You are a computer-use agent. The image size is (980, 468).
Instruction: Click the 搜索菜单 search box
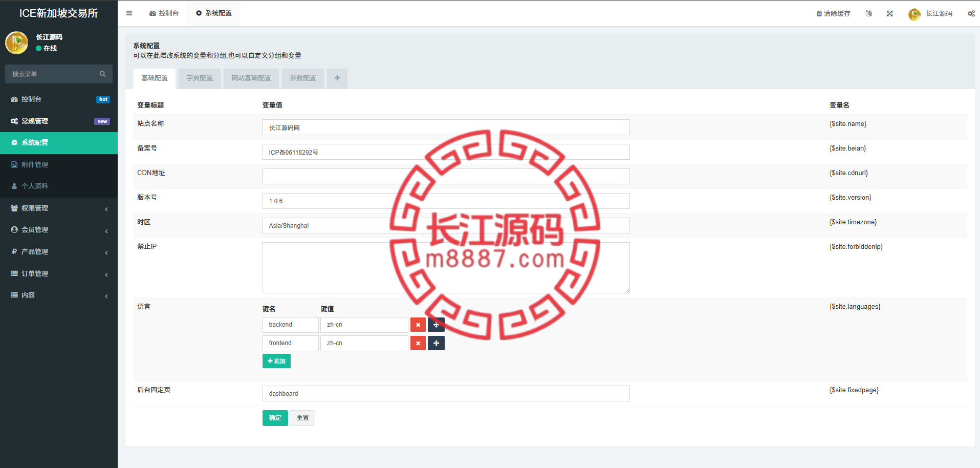[59, 74]
